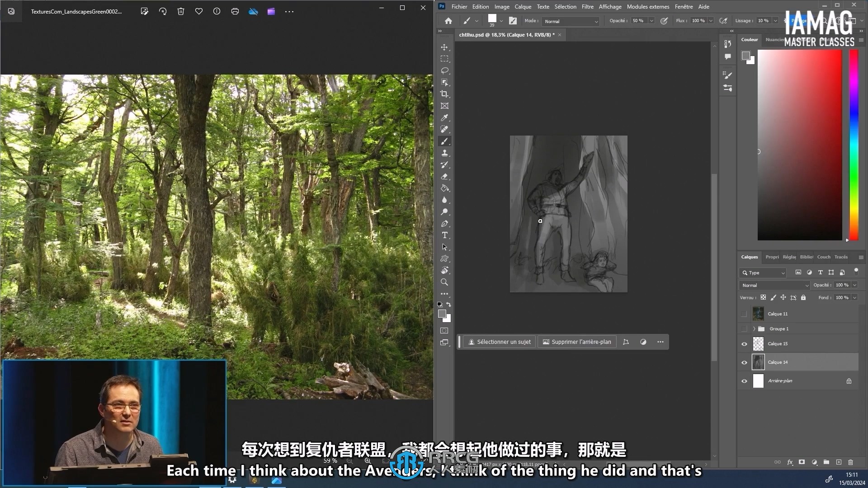Select the Spot Healing Brush tool
The image size is (868, 488).
tap(444, 130)
